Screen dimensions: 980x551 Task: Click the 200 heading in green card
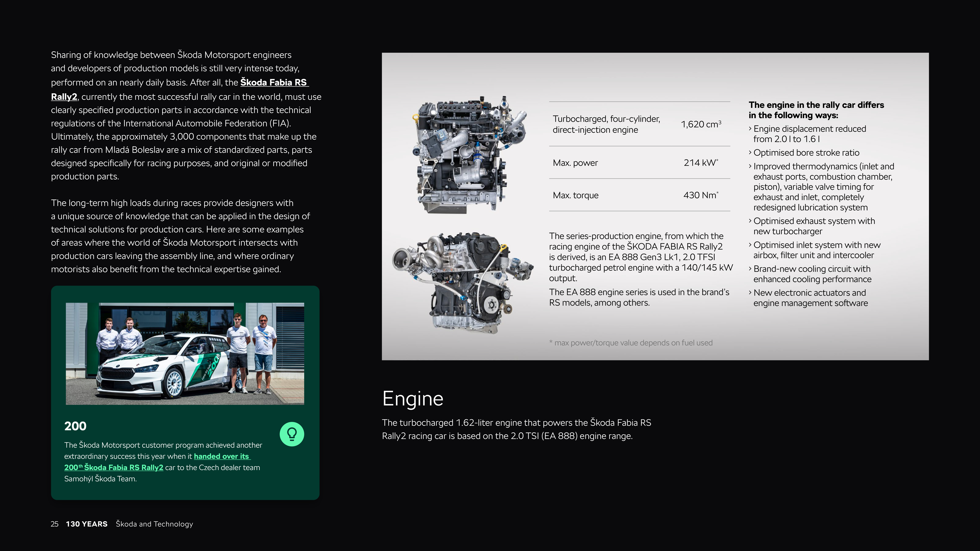[75, 426]
